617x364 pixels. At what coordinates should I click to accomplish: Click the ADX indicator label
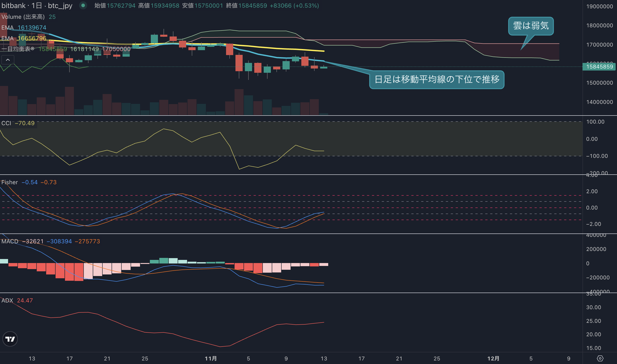7,300
